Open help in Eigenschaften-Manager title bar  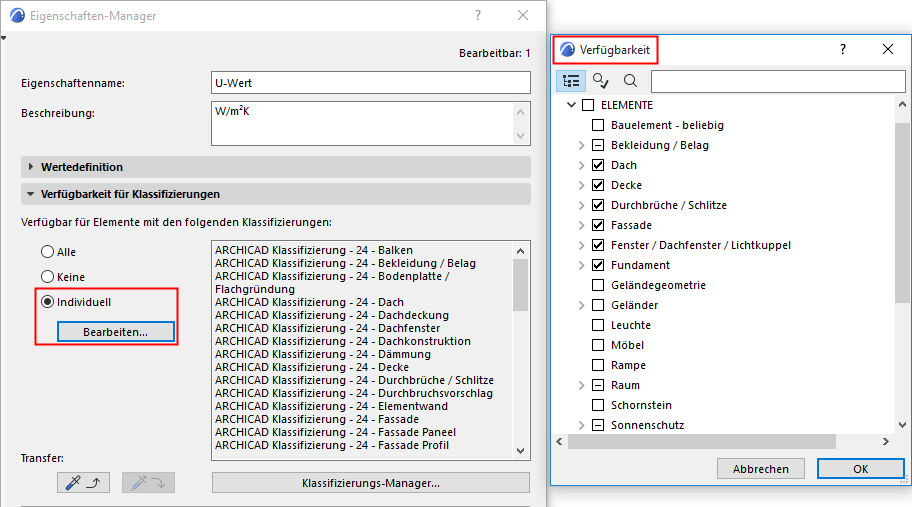[x=478, y=16]
